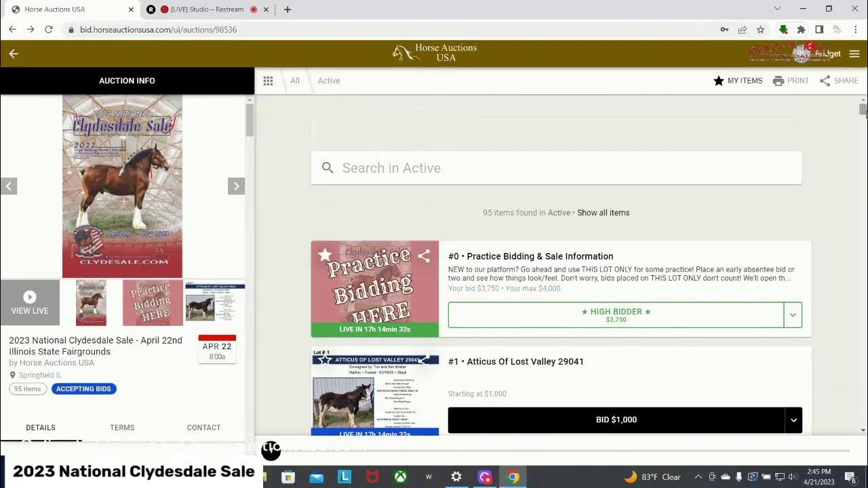Open the Details tab
Image resolution: width=868 pixels, height=488 pixels.
point(41,428)
